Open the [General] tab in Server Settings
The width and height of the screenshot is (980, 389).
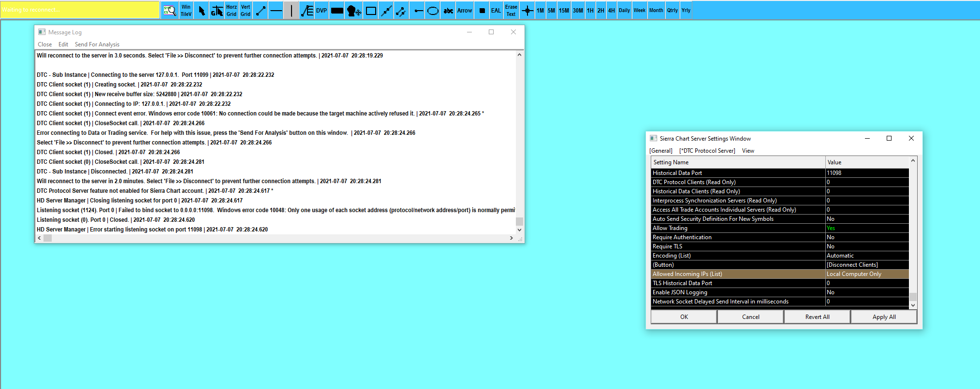pos(661,151)
